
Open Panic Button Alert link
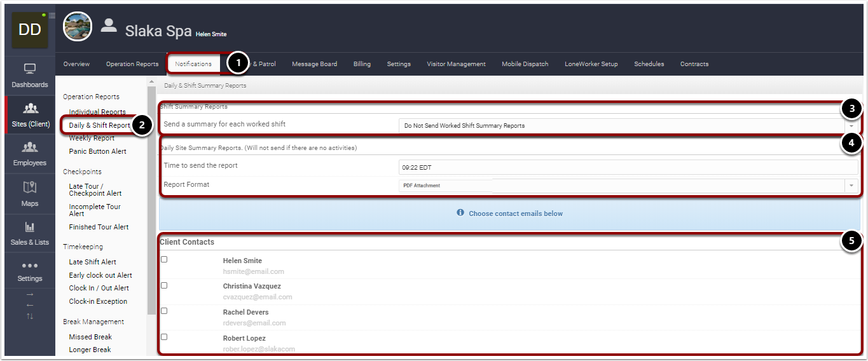[x=98, y=151]
